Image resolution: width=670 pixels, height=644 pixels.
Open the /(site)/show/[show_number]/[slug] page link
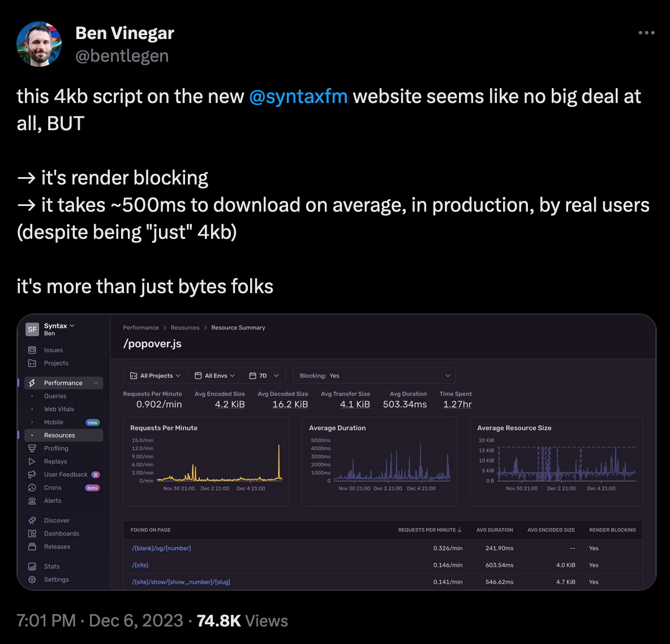[x=181, y=582]
